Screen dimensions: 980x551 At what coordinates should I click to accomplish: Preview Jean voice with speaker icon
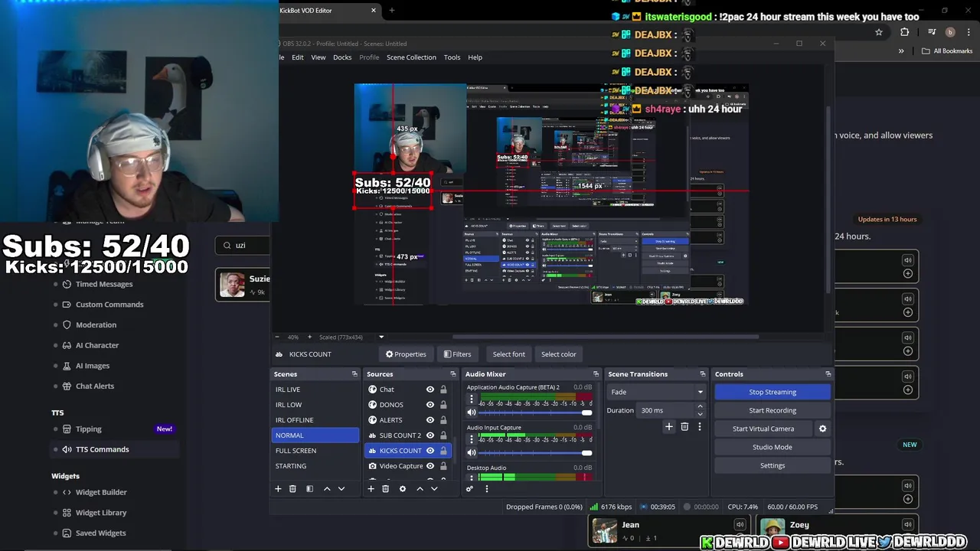[740, 525]
